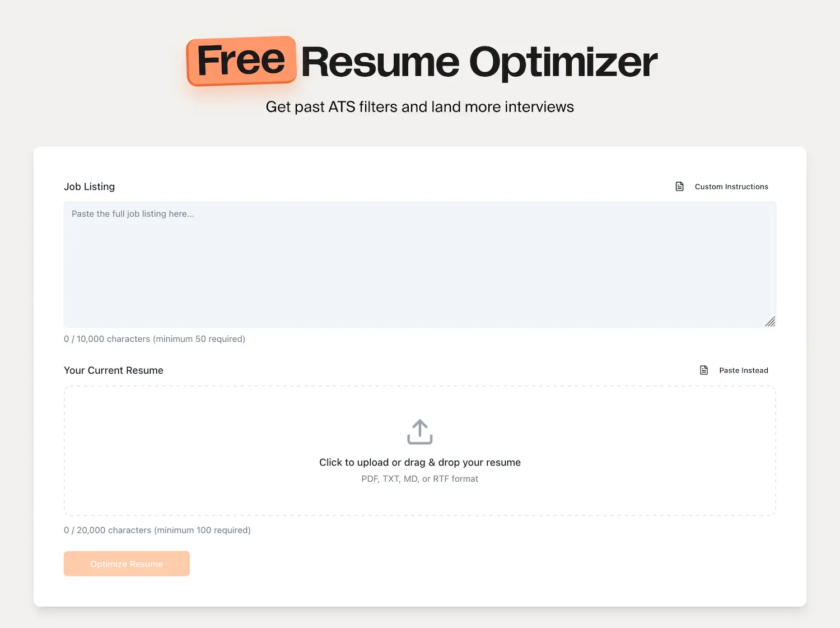Click the upload arrow icon in the resume area
Screen dimensions: 840x628
click(x=419, y=431)
